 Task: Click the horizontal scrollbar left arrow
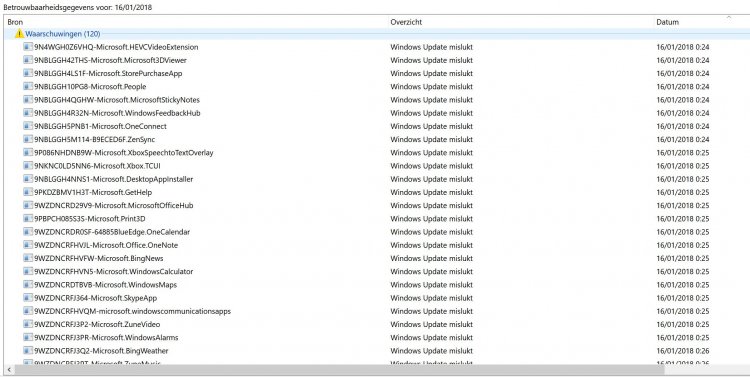point(9,369)
